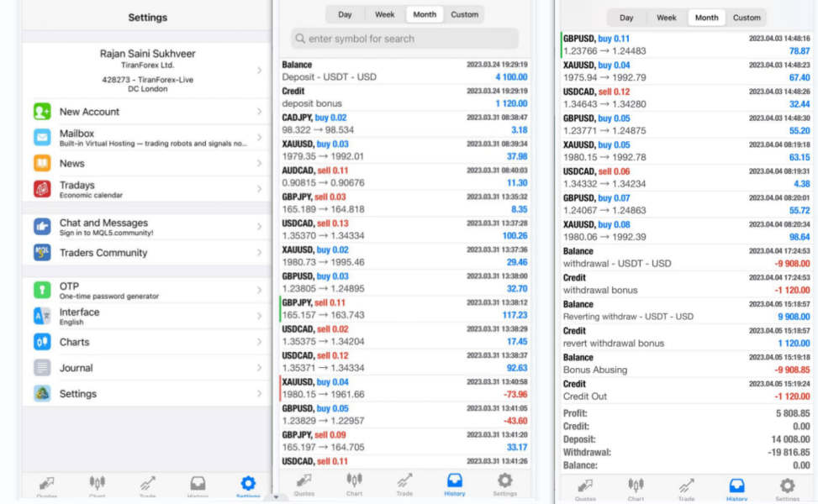Select the 'Credit Out' entry
Screen dimensions: 818x504
687,391
